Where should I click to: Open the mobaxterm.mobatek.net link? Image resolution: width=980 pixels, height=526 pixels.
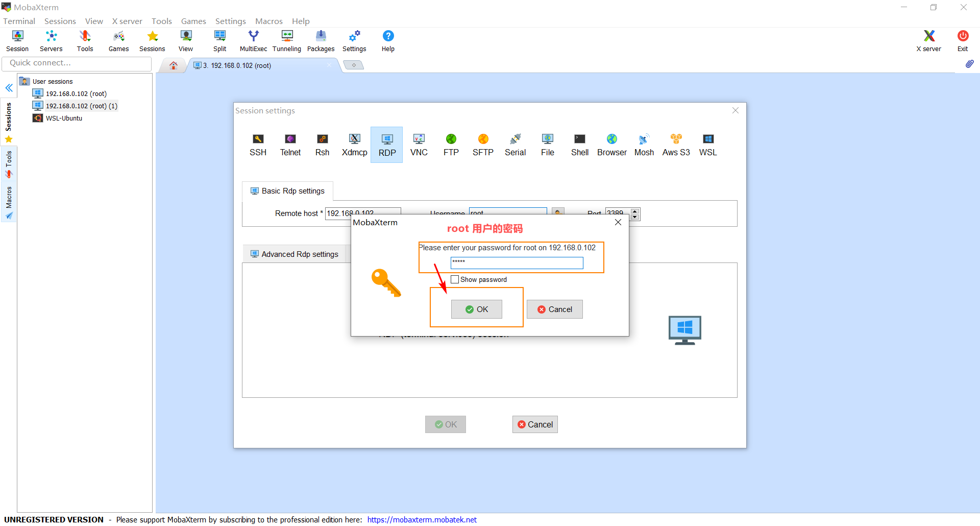422,519
